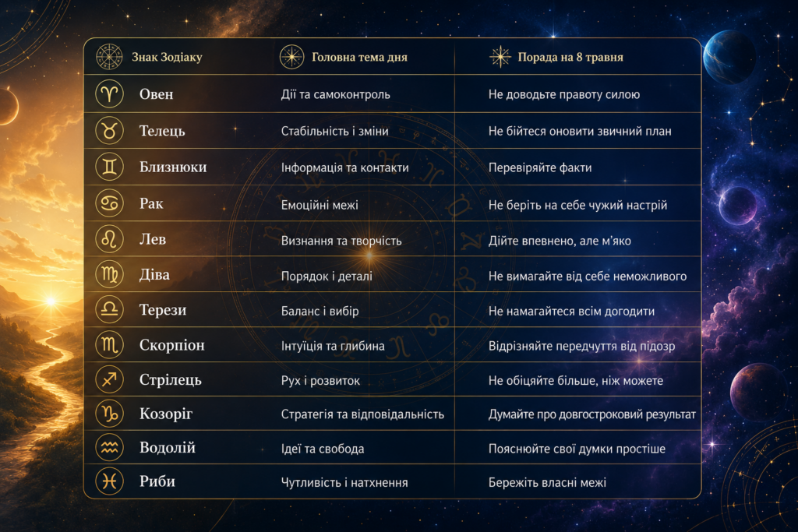The width and height of the screenshot is (798, 532).
Task: Select the Virgo icon next to Діва
Action: [109, 275]
